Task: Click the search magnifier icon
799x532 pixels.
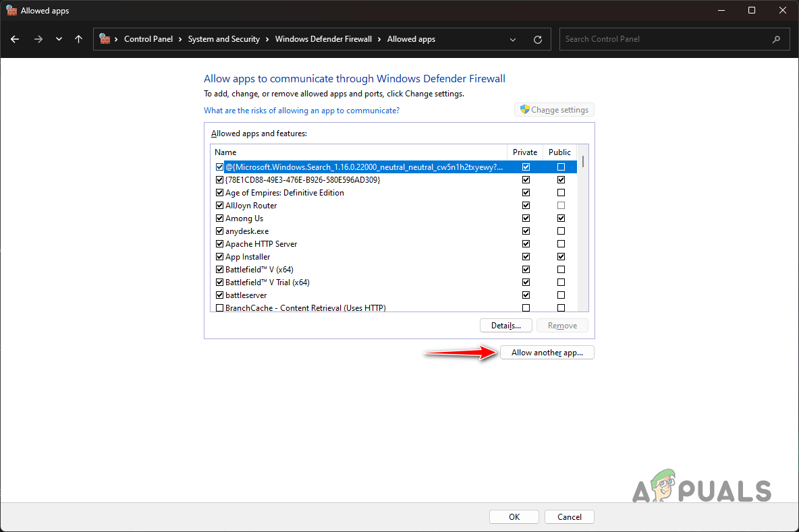Action: point(776,39)
